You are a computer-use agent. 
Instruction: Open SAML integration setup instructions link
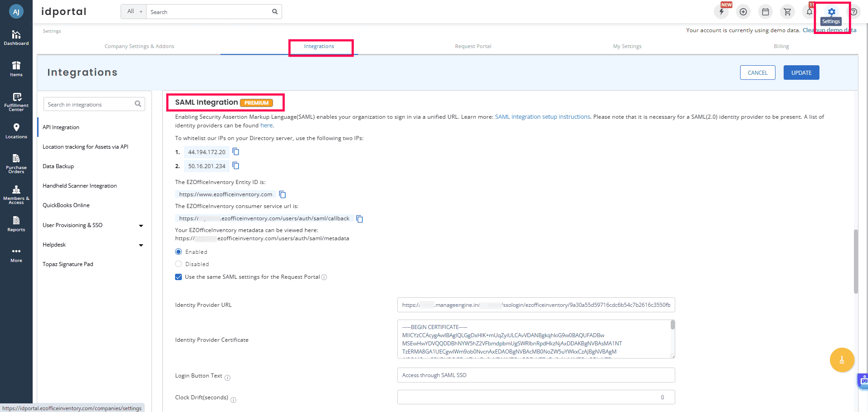point(542,116)
